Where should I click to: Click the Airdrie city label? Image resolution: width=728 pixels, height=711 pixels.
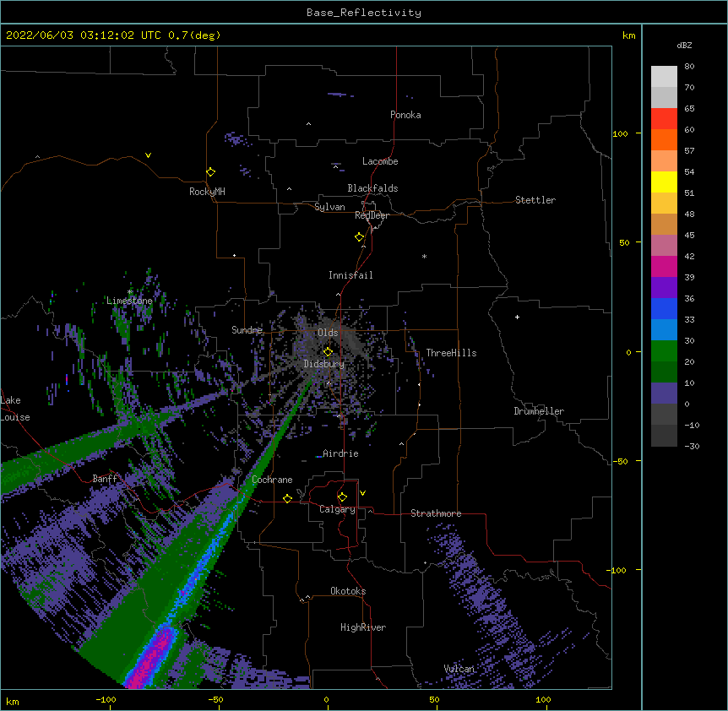click(340, 453)
